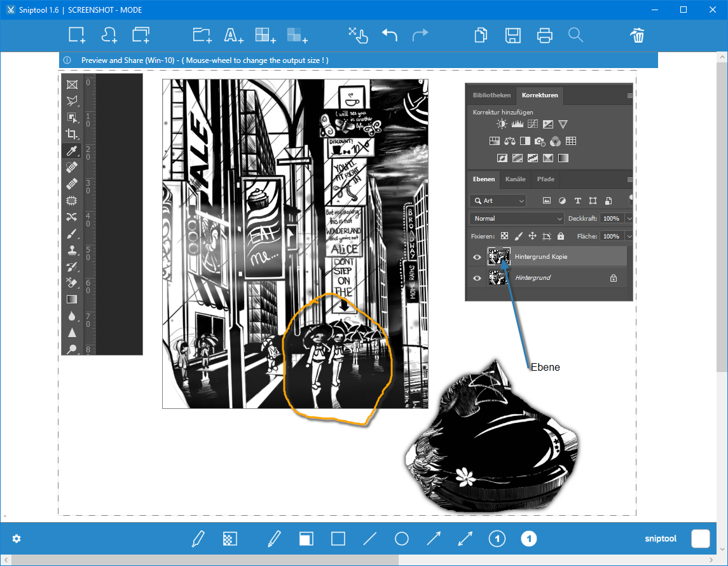Toggle eye of Hintergrund Kopie layer
Screen dimensions: 728x566
477,257
